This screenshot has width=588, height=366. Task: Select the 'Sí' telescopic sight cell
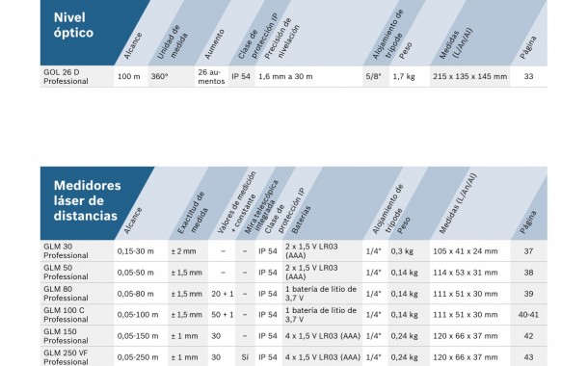245,357
